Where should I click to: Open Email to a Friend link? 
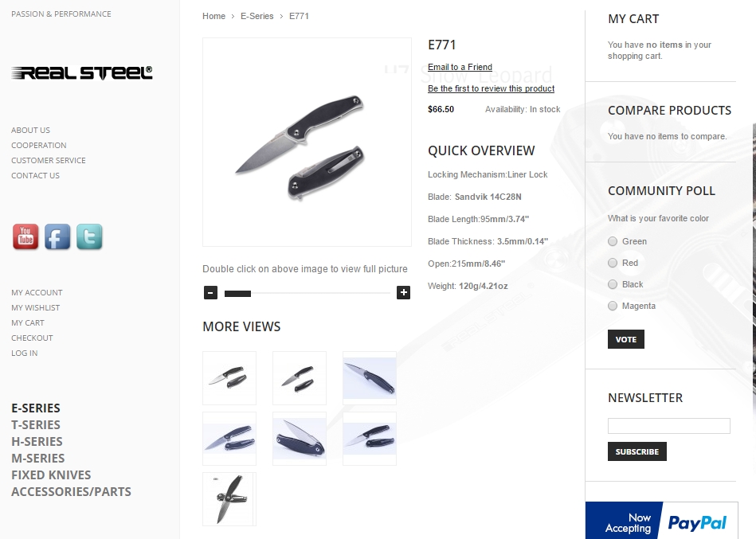pos(460,67)
